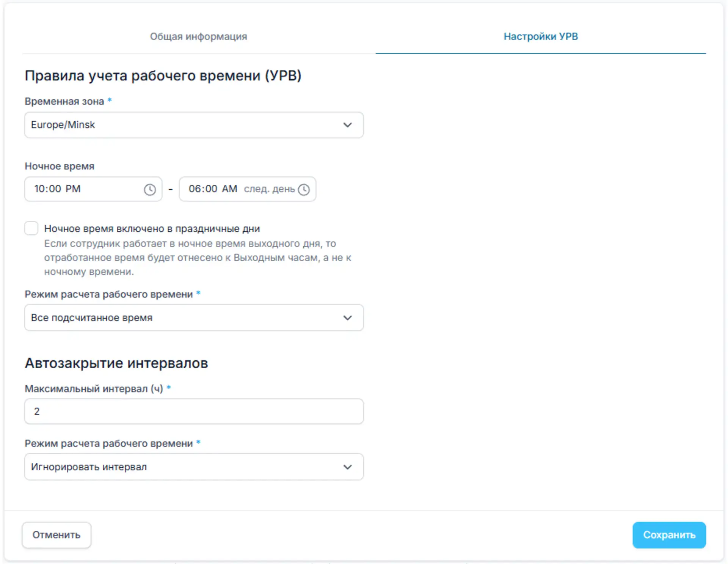Click the chevron next to Все подсчитанное время
This screenshot has height=564, width=728.
coord(347,318)
